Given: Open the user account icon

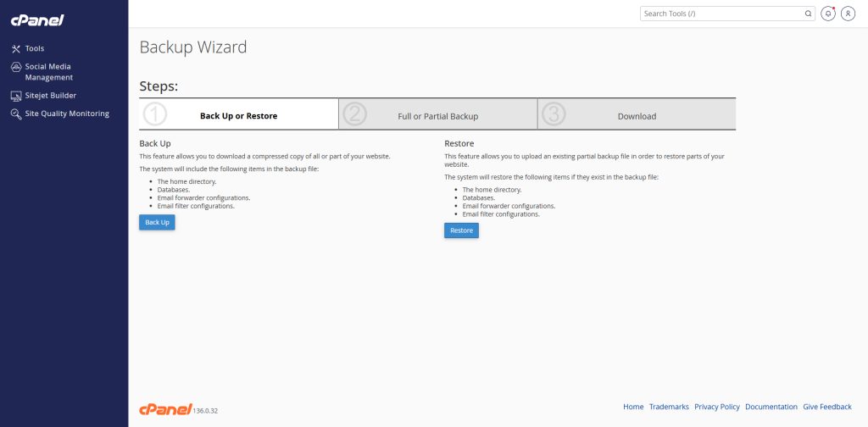Looking at the screenshot, I should click(x=848, y=14).
